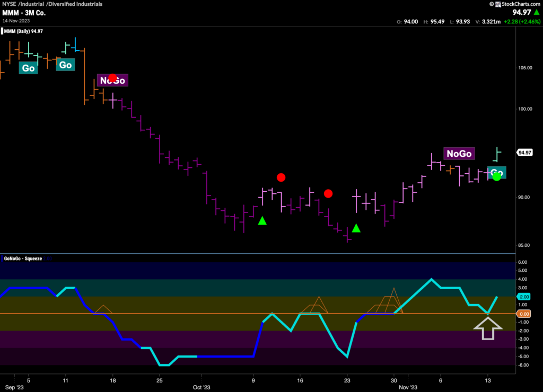Click the red dot near October 20
Screen dimensions: 543x392
328,194
